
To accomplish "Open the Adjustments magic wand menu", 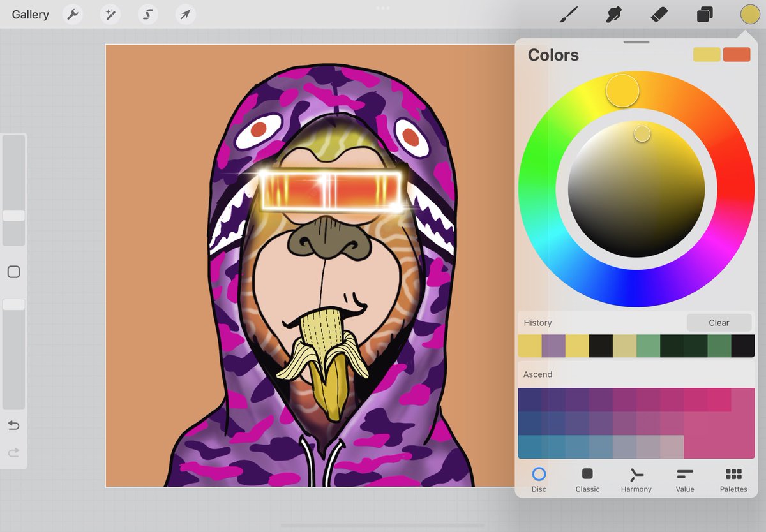I will pos(110,14).
